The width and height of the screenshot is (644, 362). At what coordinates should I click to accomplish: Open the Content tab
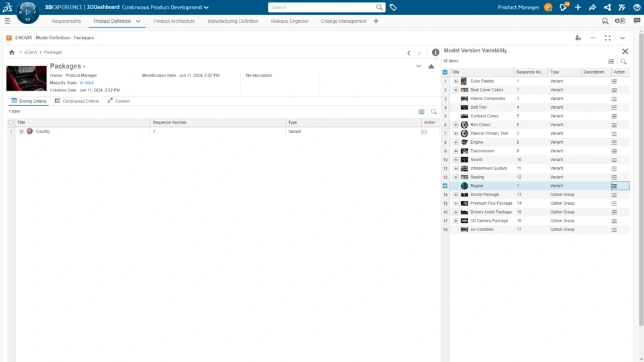click(118, 101)
